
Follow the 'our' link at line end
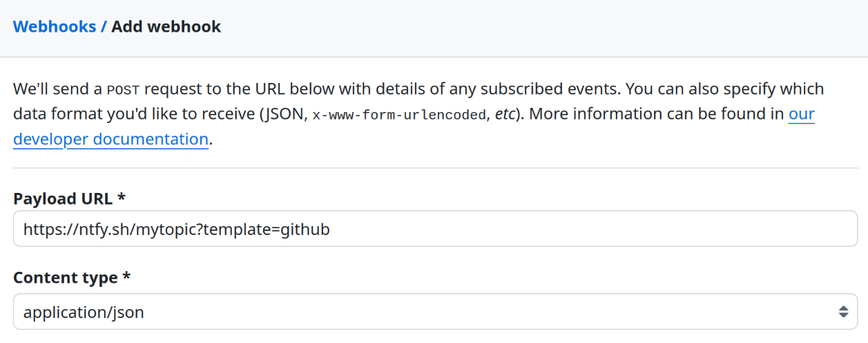pyautogui.click(x=801, y=114)
